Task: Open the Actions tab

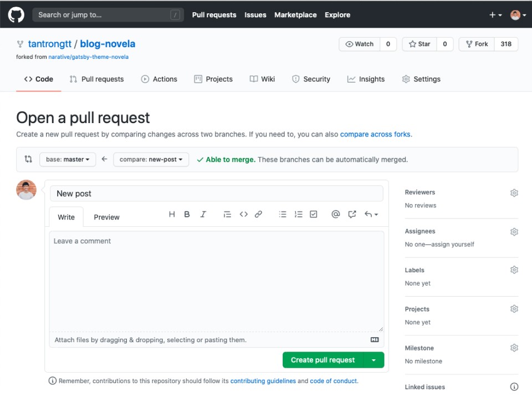Action: pyautogui.click(x=159, y=79)
